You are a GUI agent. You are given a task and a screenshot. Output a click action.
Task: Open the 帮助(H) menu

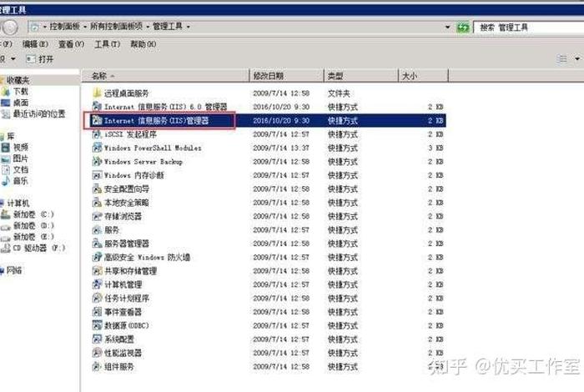143,44
